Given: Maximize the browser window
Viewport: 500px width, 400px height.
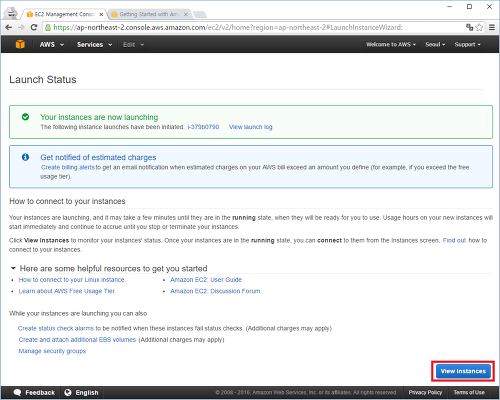Looking at the screenshot, I should (x=469, y=7).
